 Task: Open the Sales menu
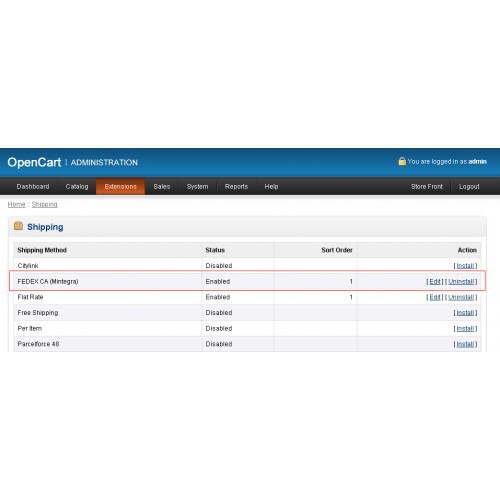point(162,187)
